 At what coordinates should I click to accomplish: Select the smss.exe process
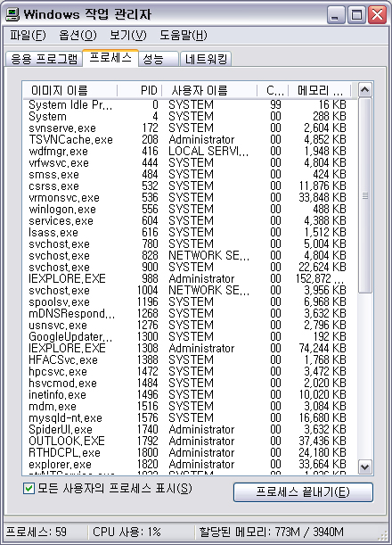[189, 174]
